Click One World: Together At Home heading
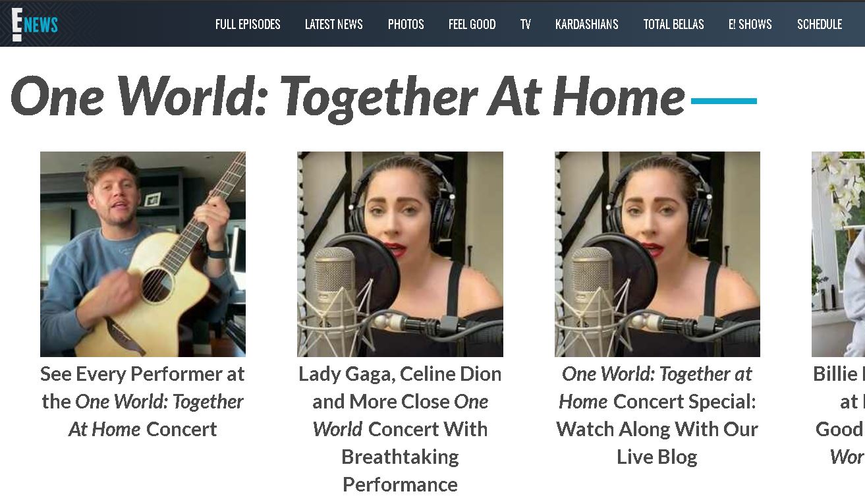Screen dimensions: 865x504 click(x=348, y=97)
